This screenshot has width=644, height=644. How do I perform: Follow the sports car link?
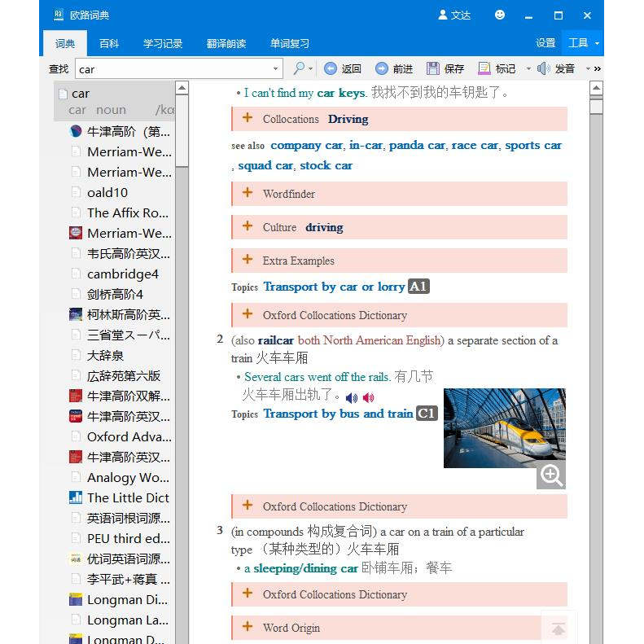point(533,146)
